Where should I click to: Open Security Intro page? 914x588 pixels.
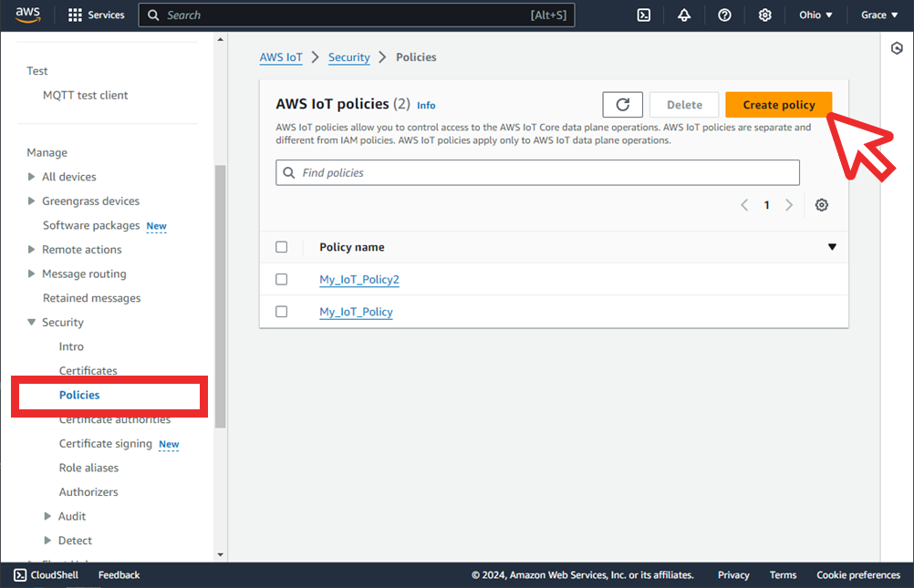coord(71,346)
